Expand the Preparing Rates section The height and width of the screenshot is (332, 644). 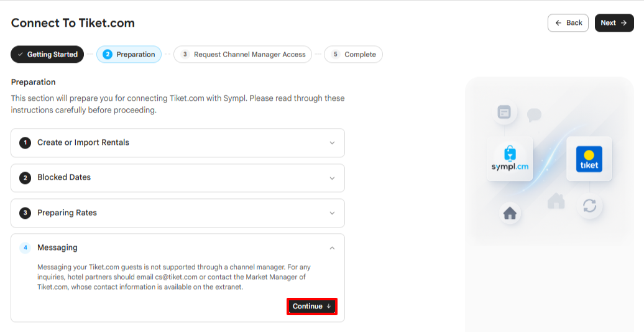177,213
